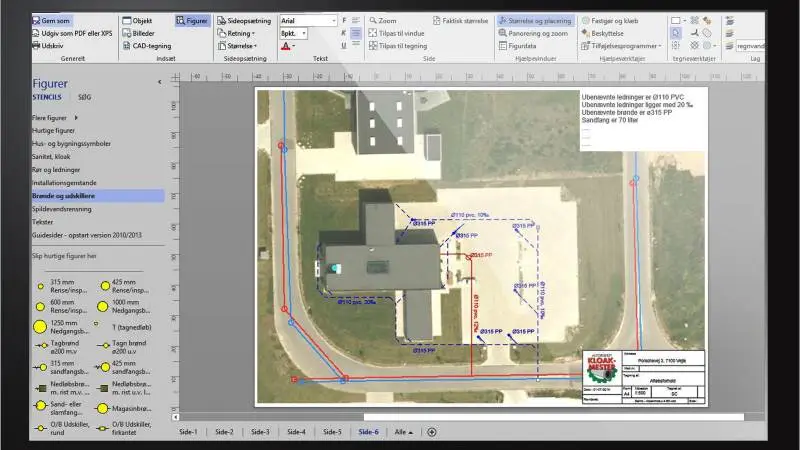Click Faktisk størrelse
The image size is (800, 450).
460,20
